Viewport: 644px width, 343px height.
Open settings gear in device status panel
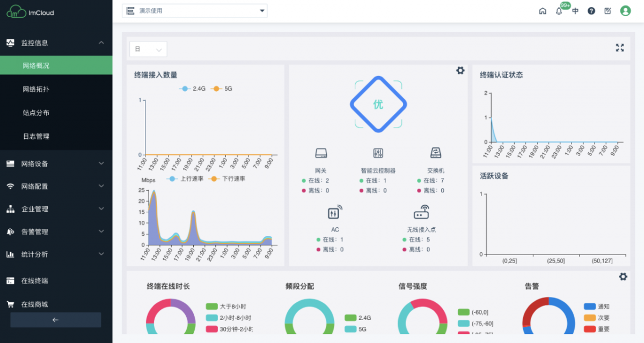[x=460, y=71]
